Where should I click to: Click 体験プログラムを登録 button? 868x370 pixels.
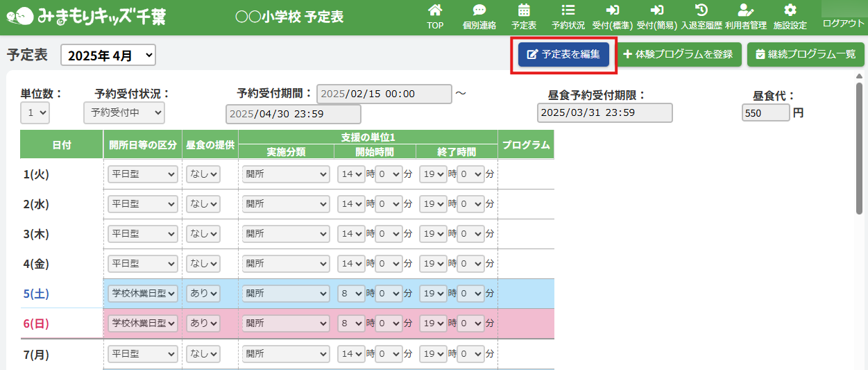tap(678, 54)
